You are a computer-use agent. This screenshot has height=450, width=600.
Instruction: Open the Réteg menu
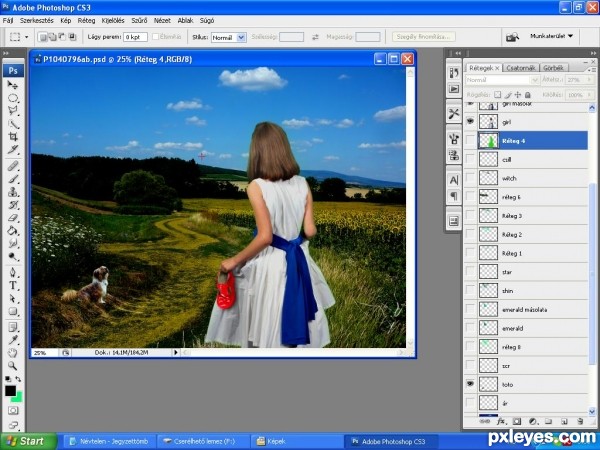tap(86, 20)
